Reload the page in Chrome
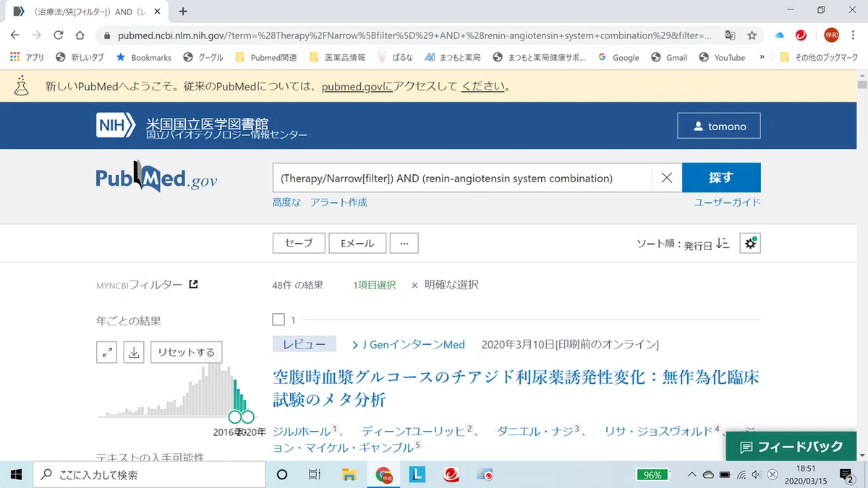 (x=59, y=35)
